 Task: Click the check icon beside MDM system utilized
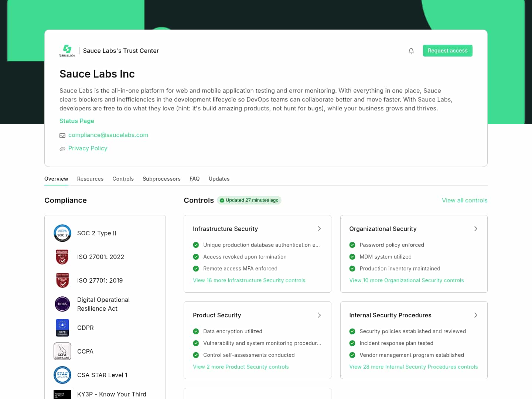(x=352, y=257)
